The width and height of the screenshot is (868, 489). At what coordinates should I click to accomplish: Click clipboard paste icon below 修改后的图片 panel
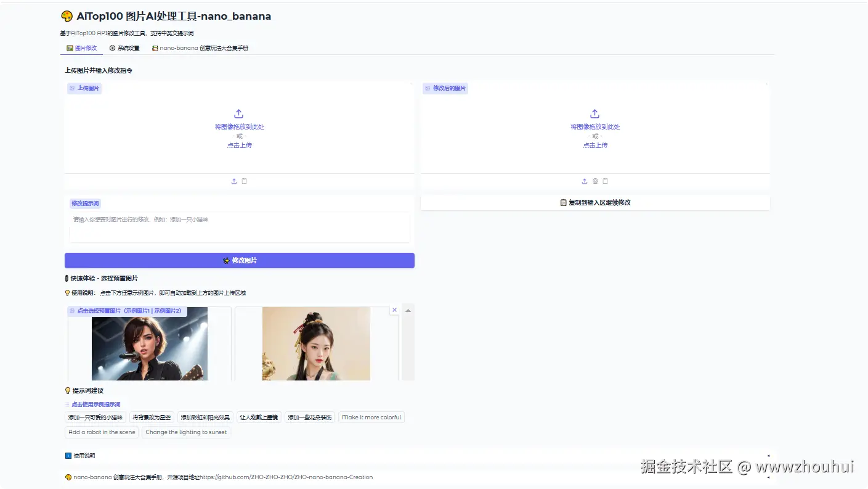click(x=605, y=181)
